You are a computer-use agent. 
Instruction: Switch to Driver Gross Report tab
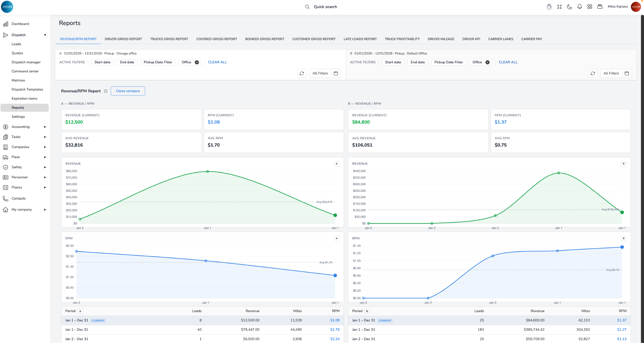click(123, 39)
